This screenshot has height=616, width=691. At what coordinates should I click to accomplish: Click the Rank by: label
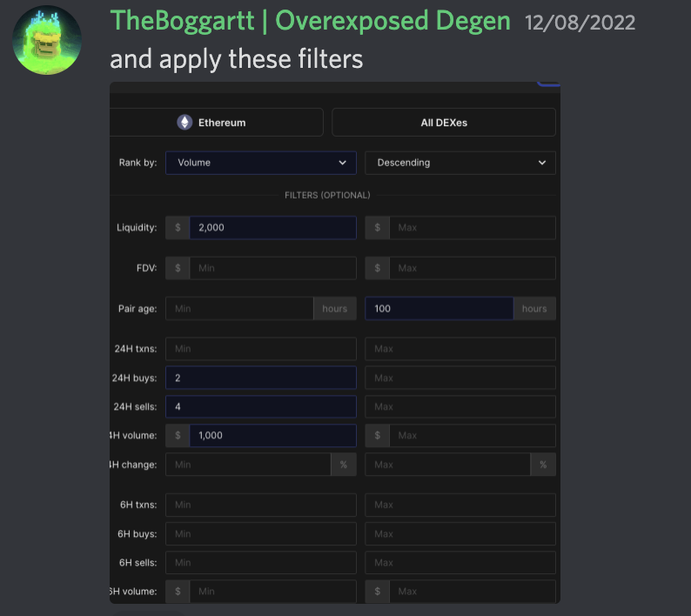138,163
